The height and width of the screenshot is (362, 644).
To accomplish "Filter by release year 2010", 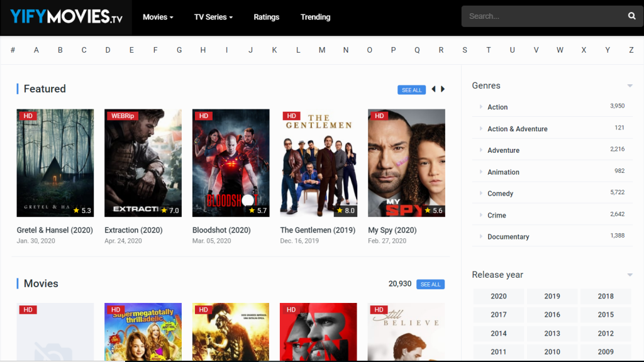I will point(552,352).
